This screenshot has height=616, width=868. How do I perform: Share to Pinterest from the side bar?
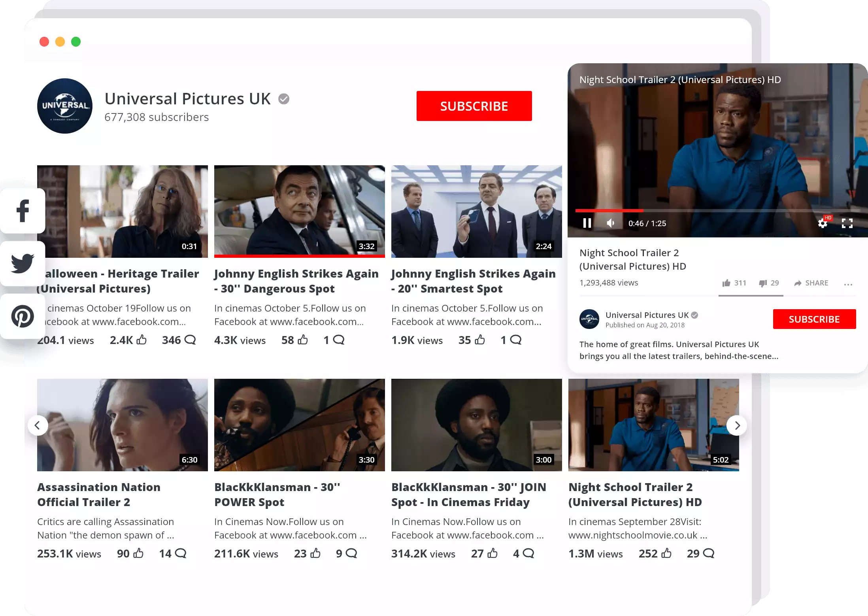23,316
